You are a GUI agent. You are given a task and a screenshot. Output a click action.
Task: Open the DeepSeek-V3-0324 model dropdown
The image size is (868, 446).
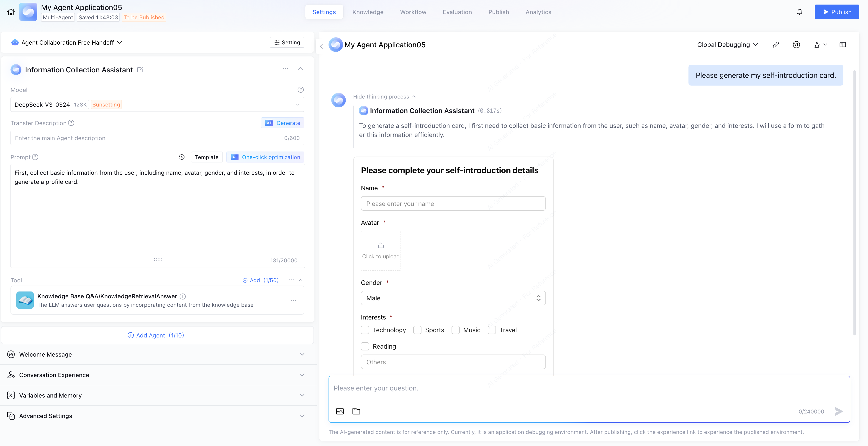pos(157,105)
